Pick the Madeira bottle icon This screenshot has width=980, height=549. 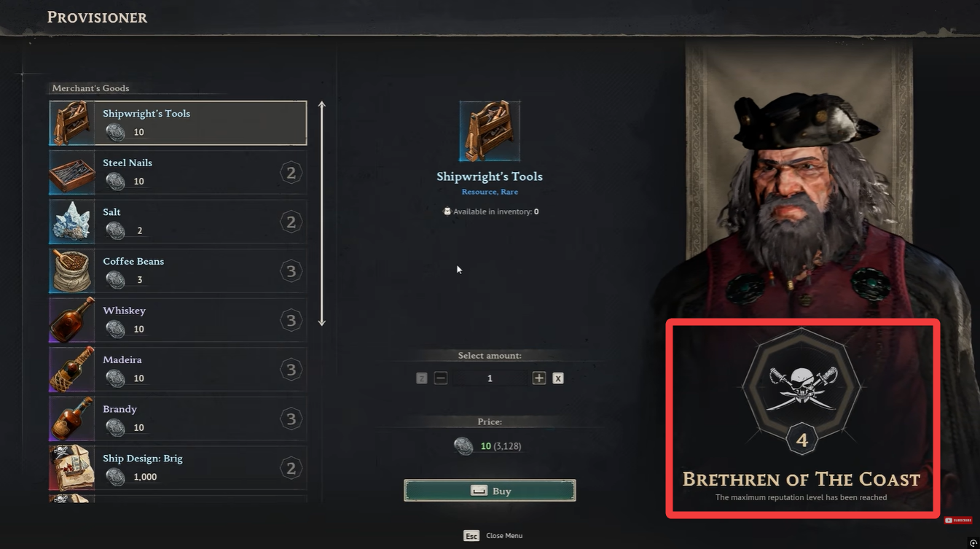coord(72,370)
